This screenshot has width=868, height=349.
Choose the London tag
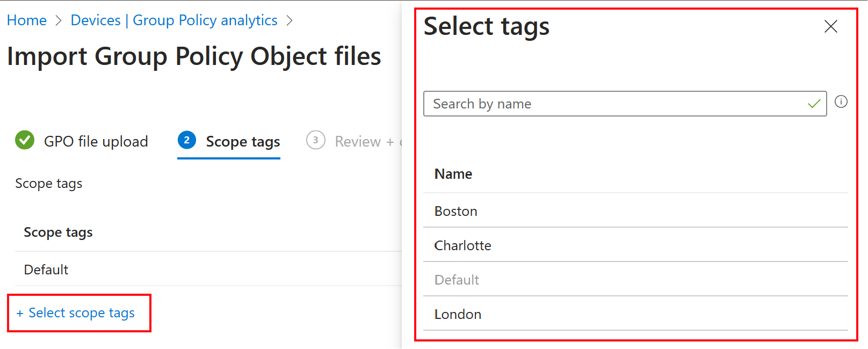pyautogui.click(x=458, y=314)
